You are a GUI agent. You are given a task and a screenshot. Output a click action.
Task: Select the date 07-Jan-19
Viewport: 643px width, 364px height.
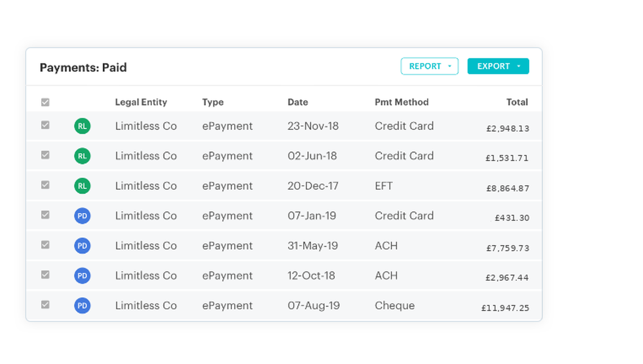(x=312, y=216)
